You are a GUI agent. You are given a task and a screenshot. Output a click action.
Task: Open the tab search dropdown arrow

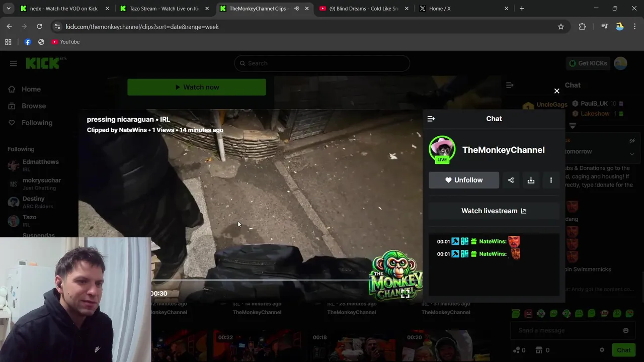8,9
